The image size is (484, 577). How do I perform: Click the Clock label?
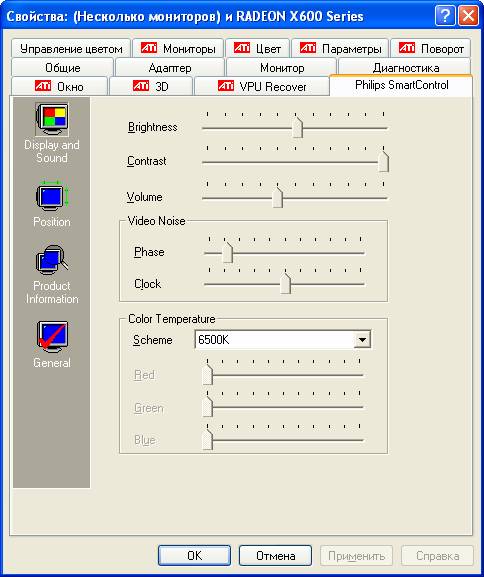tap(148, 284)
